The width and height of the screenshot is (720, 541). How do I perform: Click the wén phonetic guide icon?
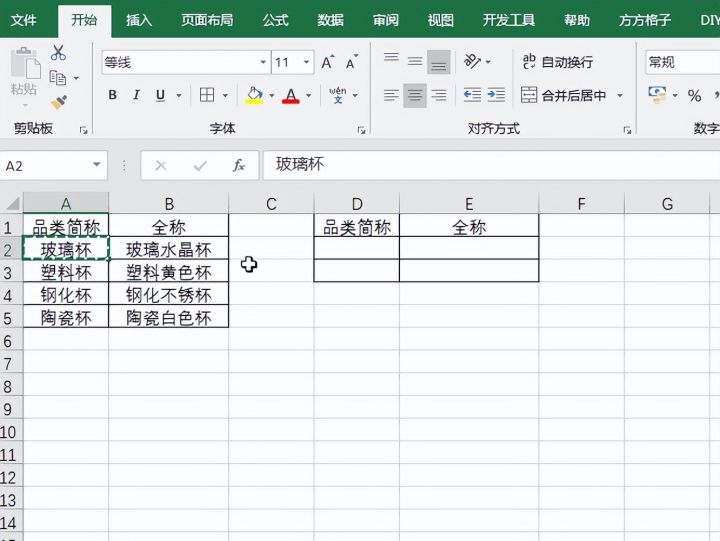tap(338, 95)
